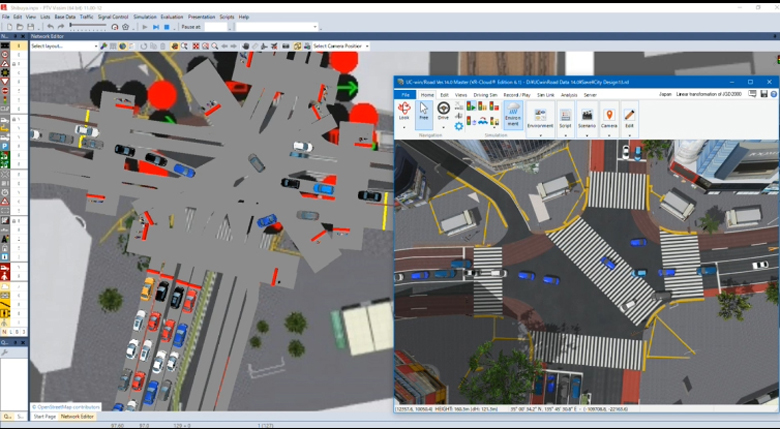Screen dimensions: 780x429
Task: Expand the Select layout dropdown
Action: pos(64,46)
